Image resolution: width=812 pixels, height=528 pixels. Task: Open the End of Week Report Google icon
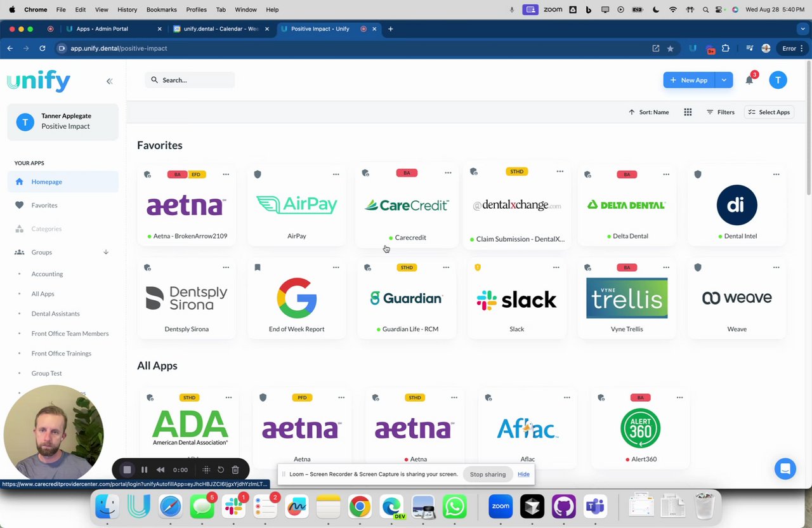pos(296,298)
